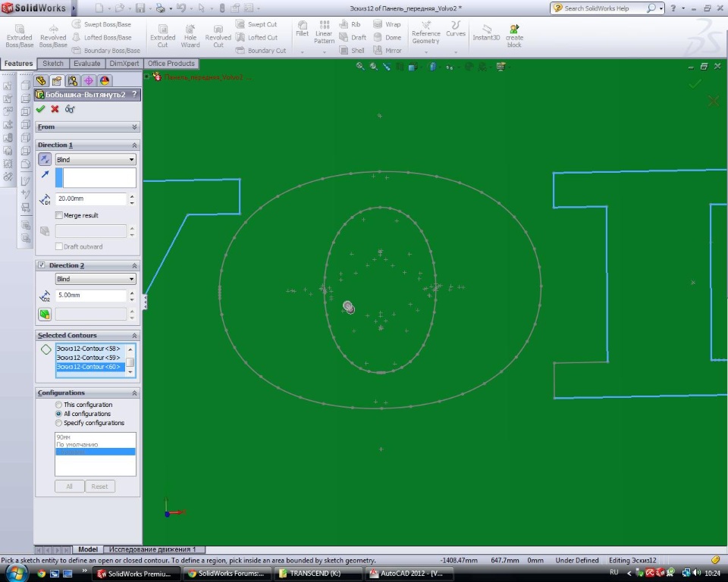Click the Revolved Boss/Base tool

[53, 36]
